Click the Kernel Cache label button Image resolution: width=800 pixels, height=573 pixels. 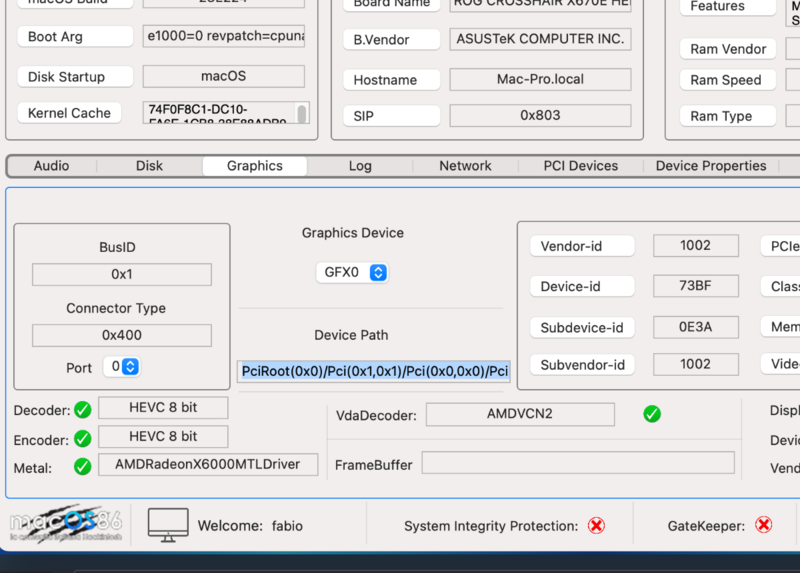tap(69, 113)
